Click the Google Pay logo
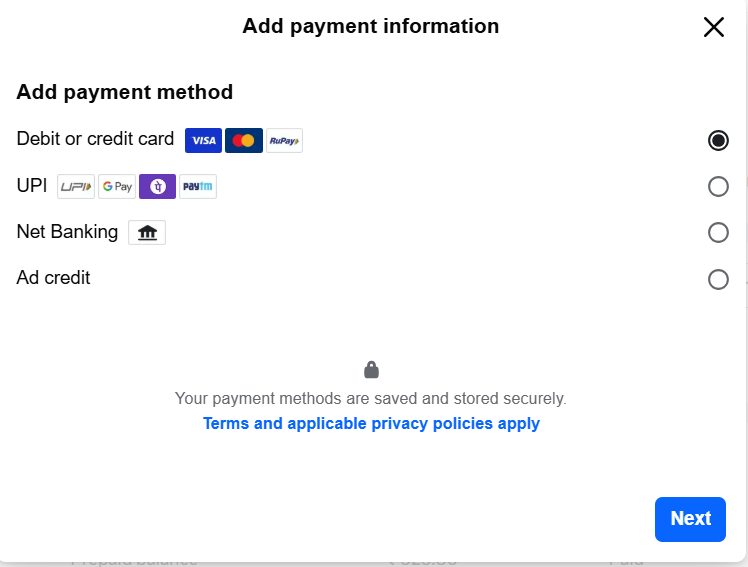The height and width of the screenshot is (567, 748). tap(117, 187)
